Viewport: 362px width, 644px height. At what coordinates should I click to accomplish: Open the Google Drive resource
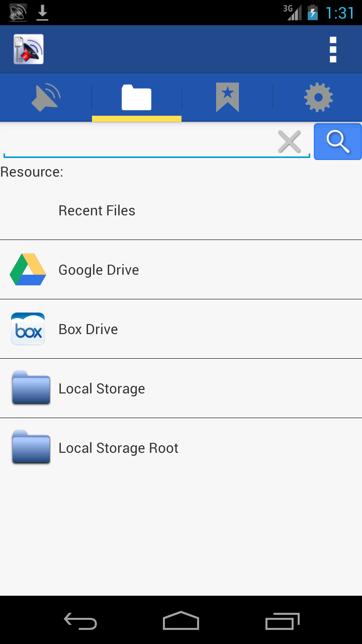pos(99,270)
